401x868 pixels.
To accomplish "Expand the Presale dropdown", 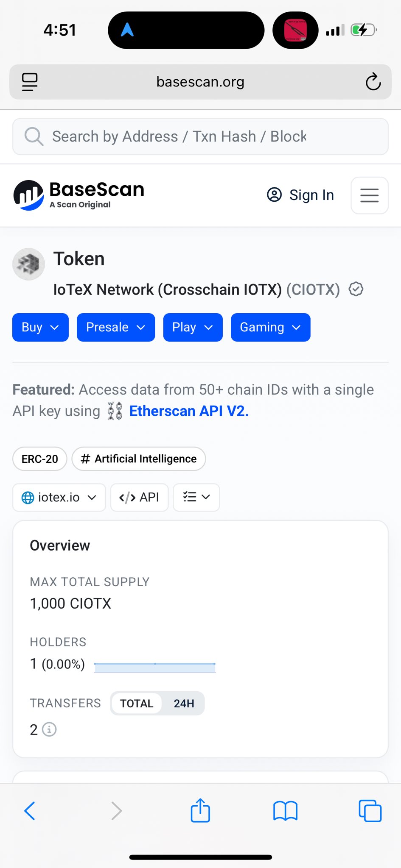I will [x=116, y=327].
